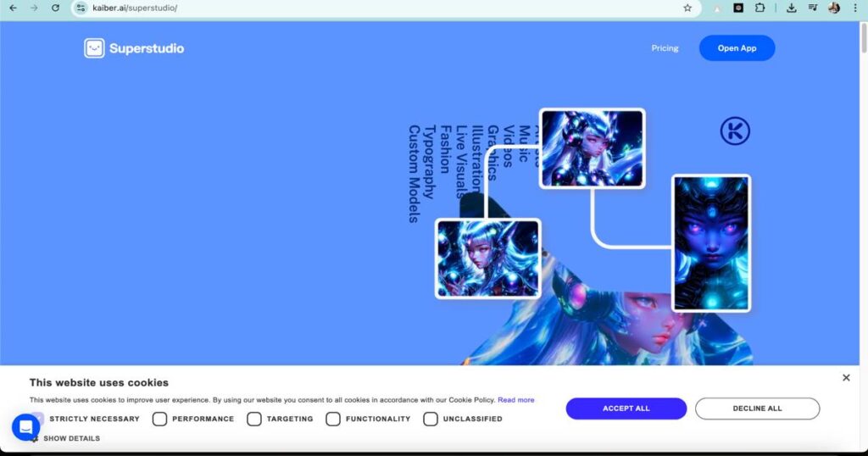Click the Open App button

pos(737,48)
